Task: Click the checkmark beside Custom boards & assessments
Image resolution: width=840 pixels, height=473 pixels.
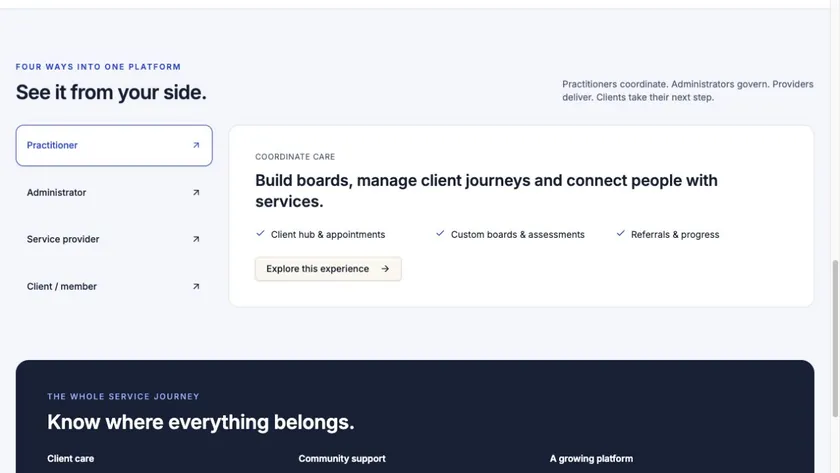Action: [440, 234]
